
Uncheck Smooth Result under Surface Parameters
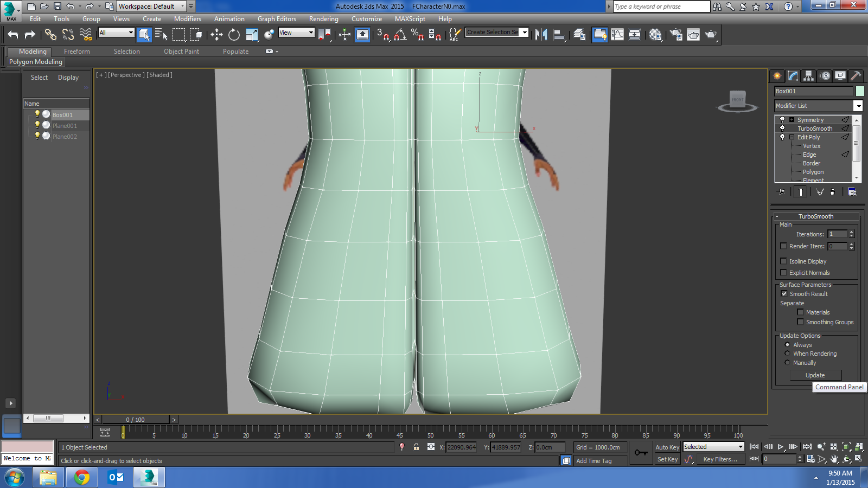click(783, 293)
